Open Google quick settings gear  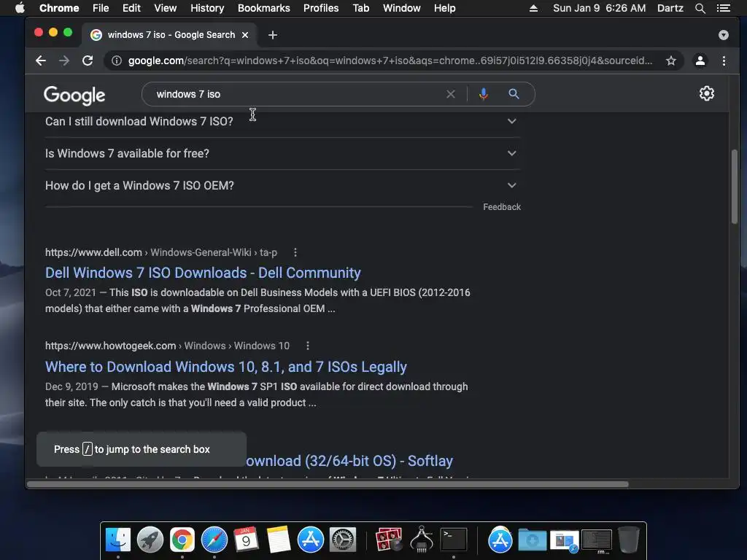coord(706,93)
